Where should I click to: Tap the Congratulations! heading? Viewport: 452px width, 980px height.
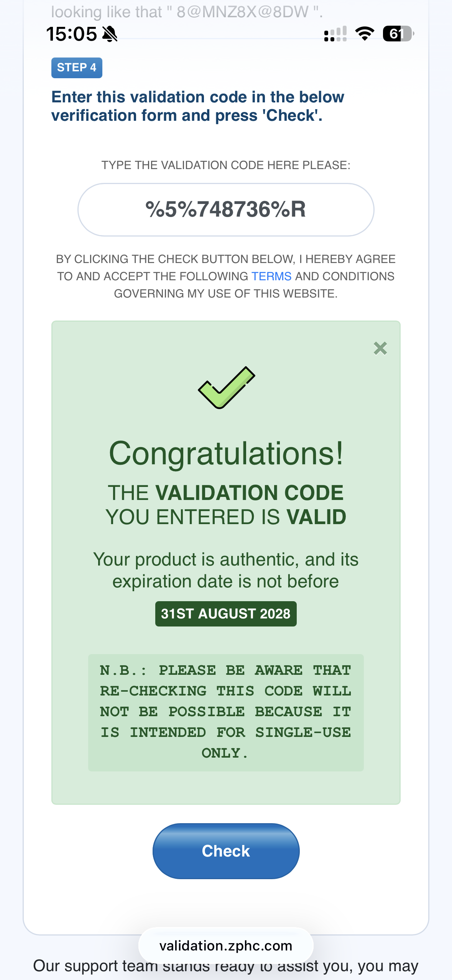click(226, 453)
